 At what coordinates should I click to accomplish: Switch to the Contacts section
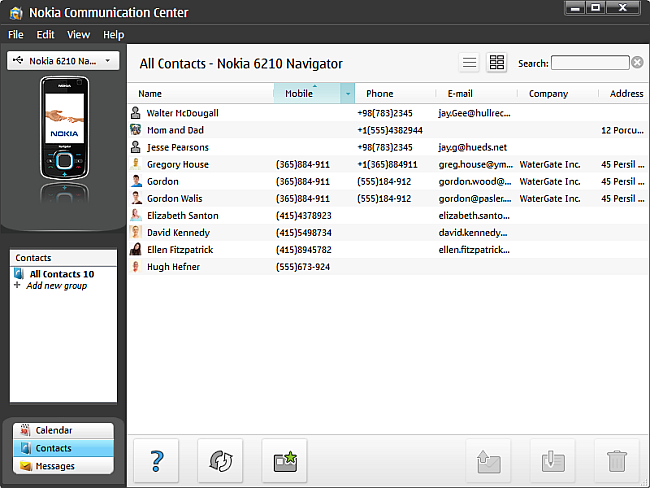63,448
